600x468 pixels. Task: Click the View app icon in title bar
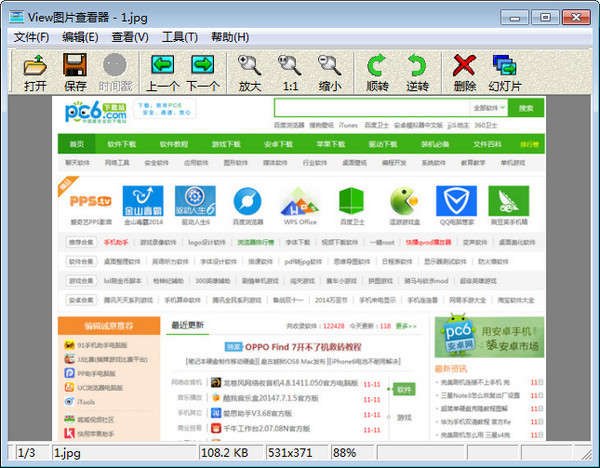16,17
